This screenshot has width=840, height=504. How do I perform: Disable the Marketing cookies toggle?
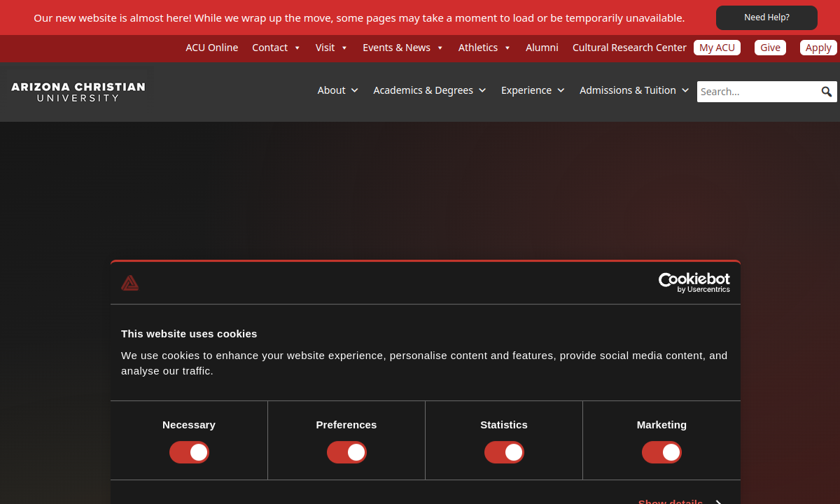click(x=661, y=452)
